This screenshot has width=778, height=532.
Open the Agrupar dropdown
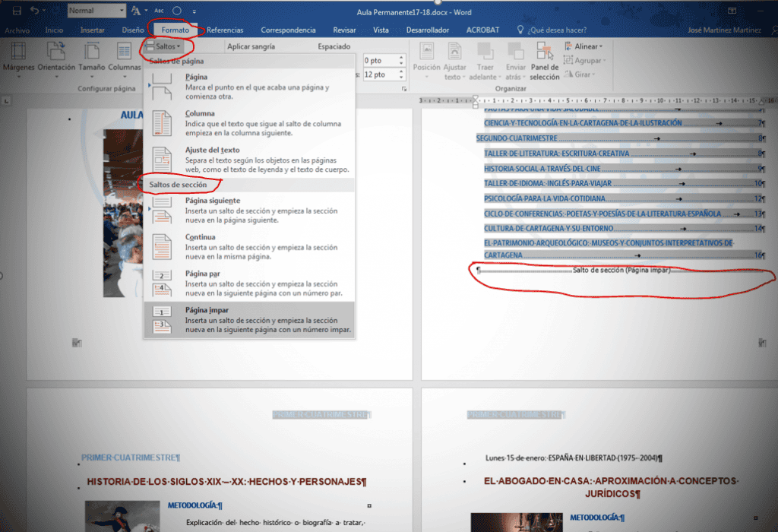585,61
